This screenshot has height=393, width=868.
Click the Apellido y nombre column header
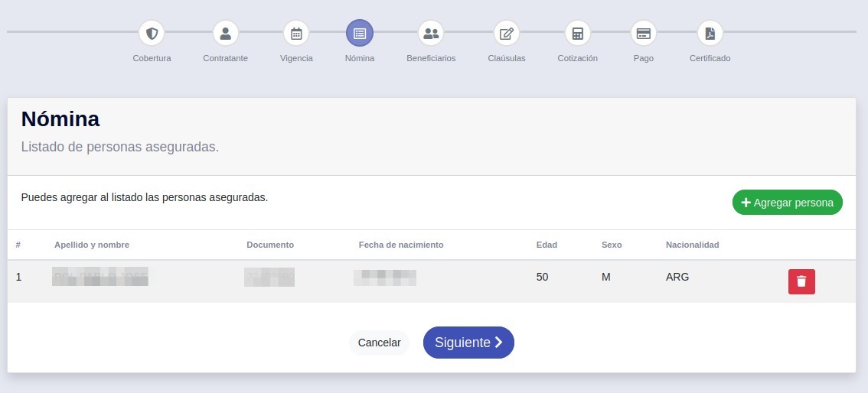92,245
